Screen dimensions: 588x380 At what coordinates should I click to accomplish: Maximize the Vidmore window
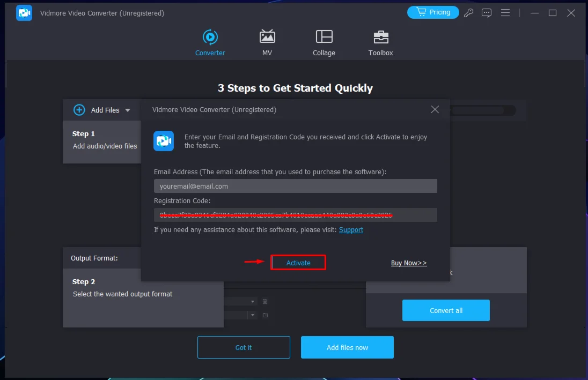coord(553,13)
